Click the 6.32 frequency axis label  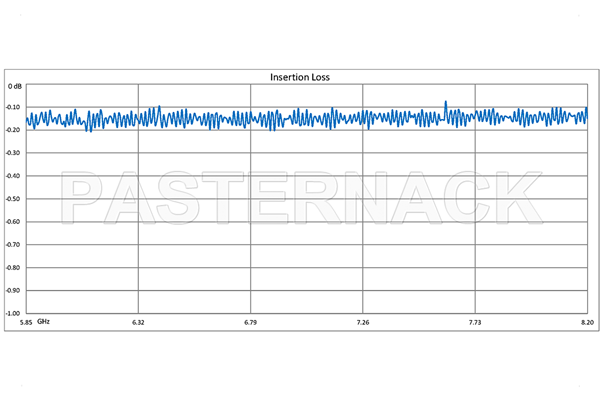(138, 322)
